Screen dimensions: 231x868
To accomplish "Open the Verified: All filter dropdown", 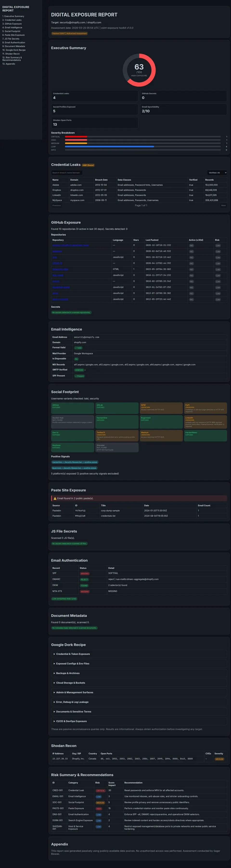I will 217,173.
